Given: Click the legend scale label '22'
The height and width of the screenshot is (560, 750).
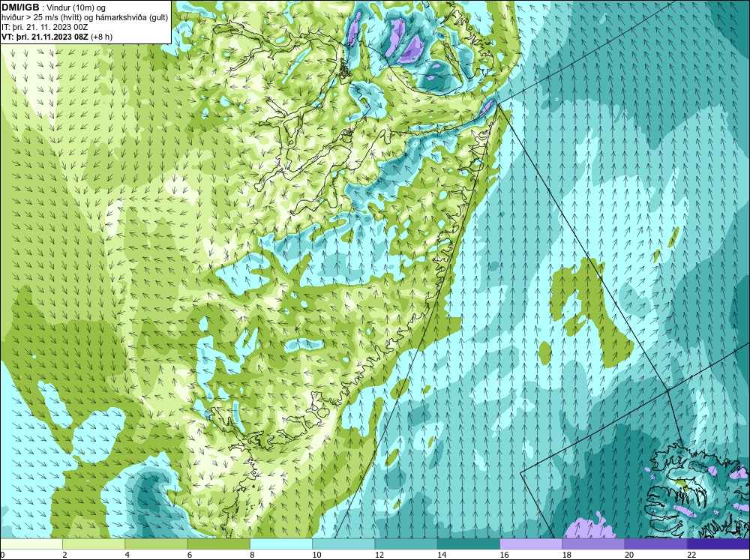Looking at the screenshot, I should click(692, 555).
